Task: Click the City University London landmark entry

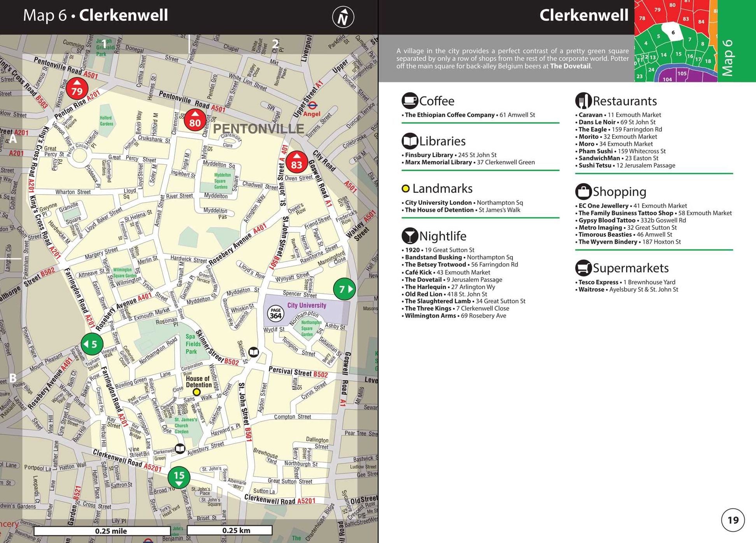Action: 462,203
